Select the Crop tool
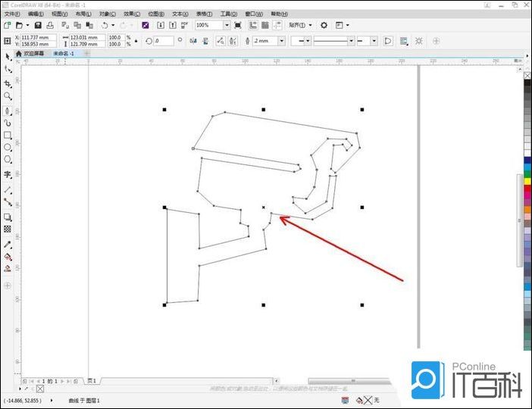Viewport: 532px width, 409px height. 7,83
